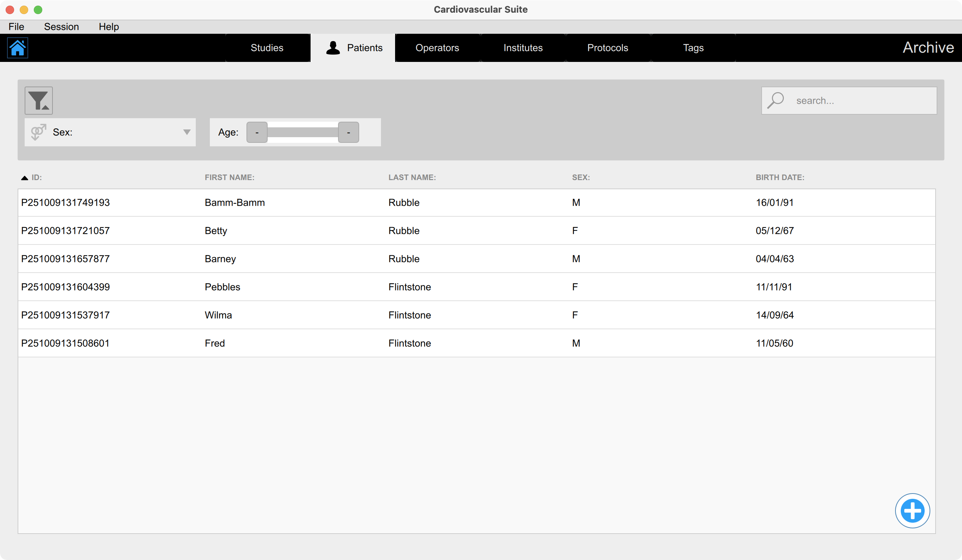Viewport: 962px width, 560px height.
Task: Add a new patient with the plus button
Action: point(913,510)
